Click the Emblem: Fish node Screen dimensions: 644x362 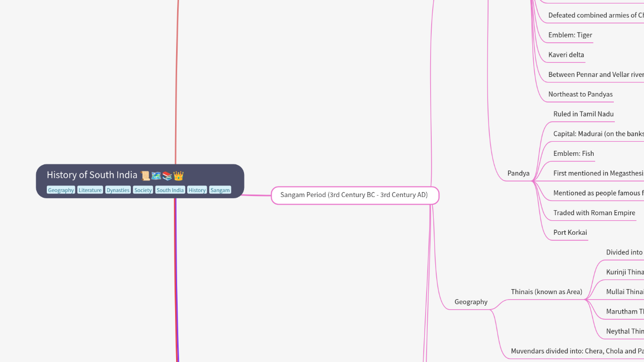(574, 154)
